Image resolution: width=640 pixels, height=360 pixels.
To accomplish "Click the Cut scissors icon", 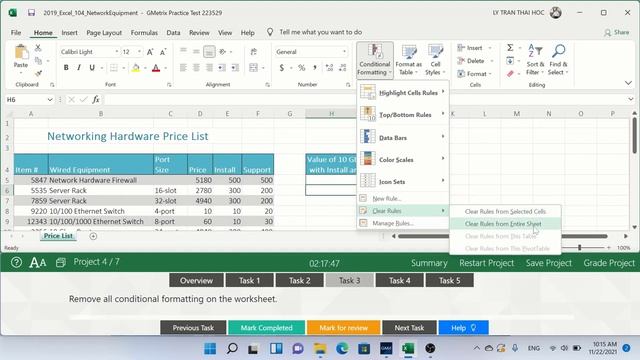I will 38,48.
